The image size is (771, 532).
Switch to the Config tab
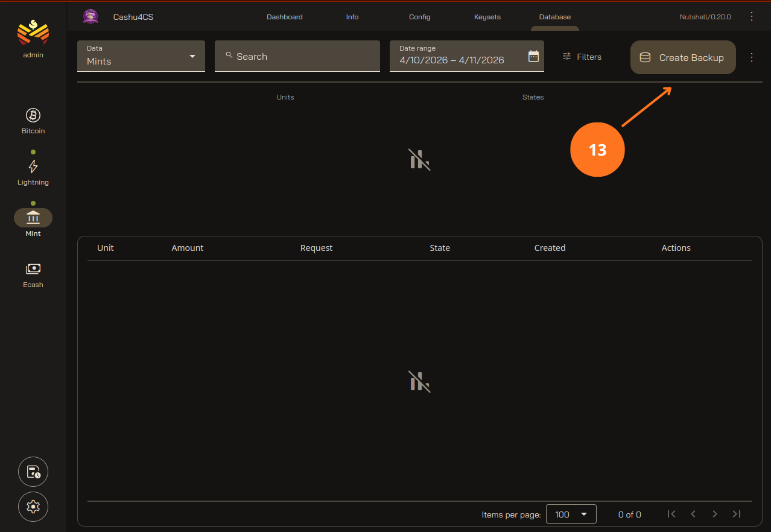[420, 17]
